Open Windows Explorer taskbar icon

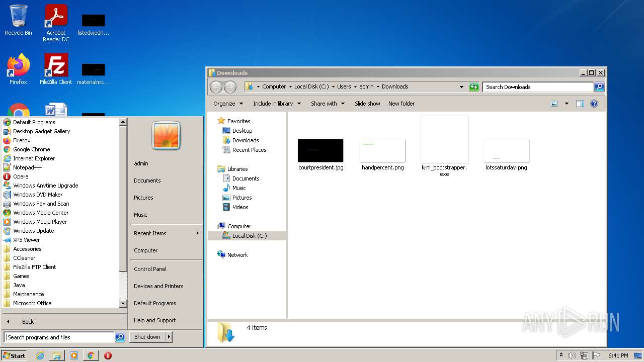[x=57, y=355]
